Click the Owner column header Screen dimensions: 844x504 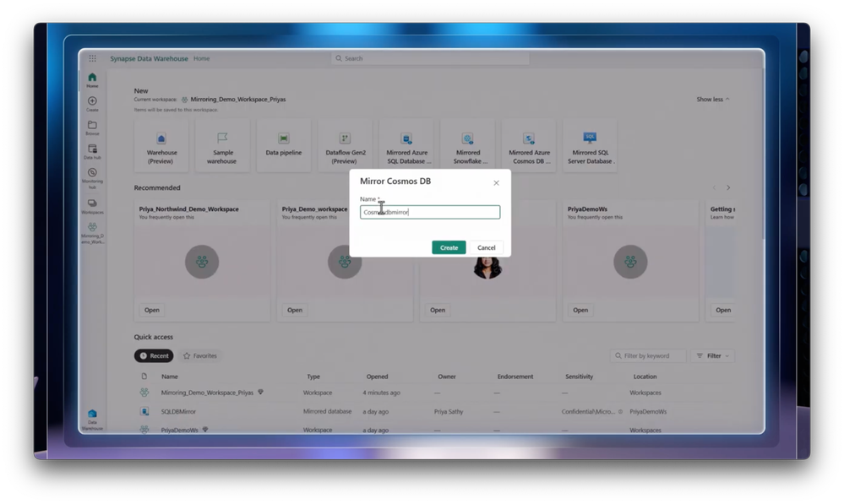pyautogui.click(x=447, y=377)
